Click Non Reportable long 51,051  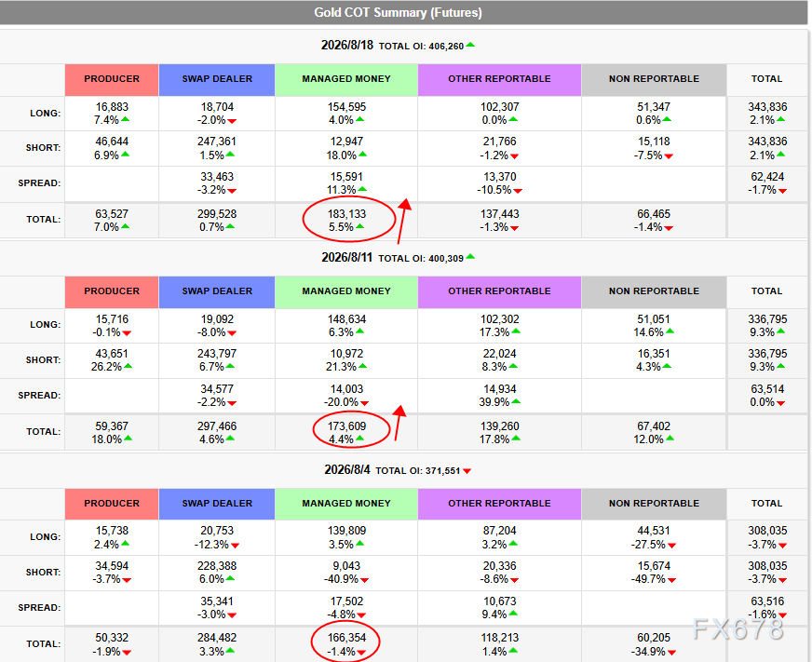coord(654,319)
